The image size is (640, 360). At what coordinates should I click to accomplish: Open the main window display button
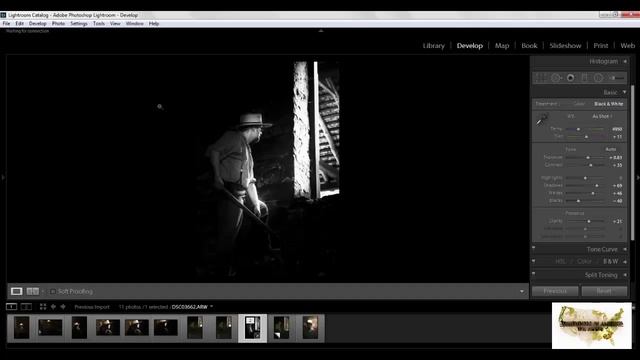pos(11,307)
